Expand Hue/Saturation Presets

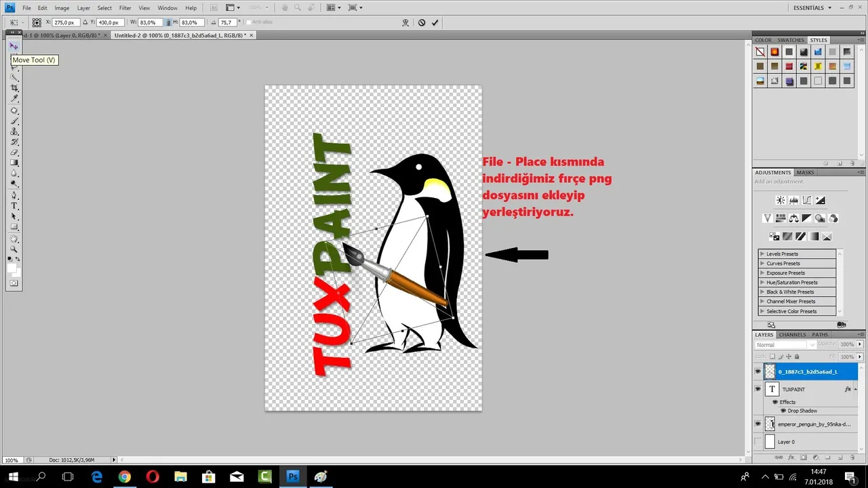click(x=762, y=282)
